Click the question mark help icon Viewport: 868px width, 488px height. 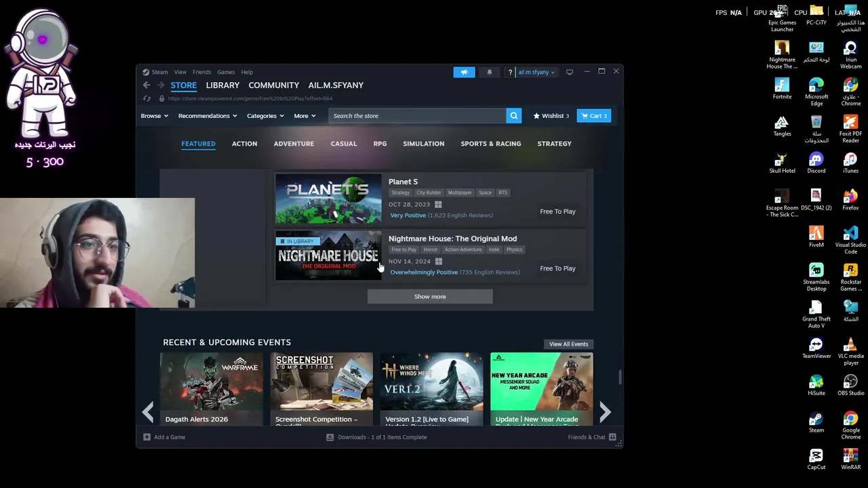tap(510, 72)
